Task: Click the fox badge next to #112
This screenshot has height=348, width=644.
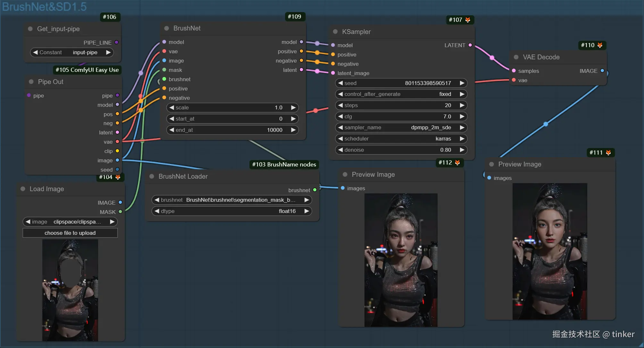Action: (x=457, y=163)
